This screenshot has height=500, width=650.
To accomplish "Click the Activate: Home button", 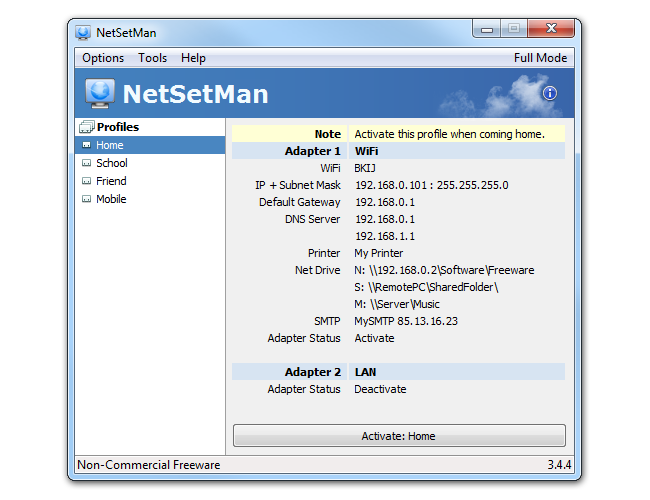I will click(x=399, y=436).
